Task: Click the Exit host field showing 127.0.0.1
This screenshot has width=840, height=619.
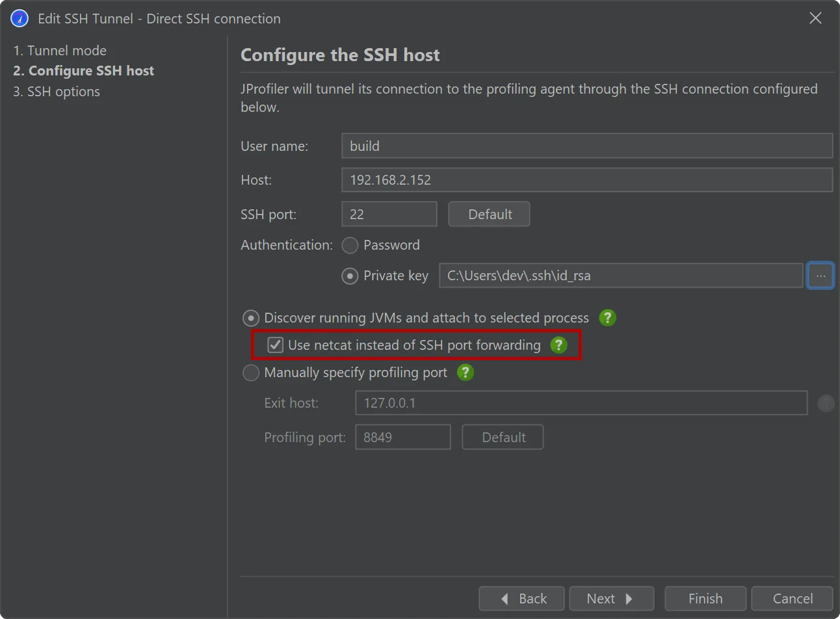Action: click(x=581, y=403)
